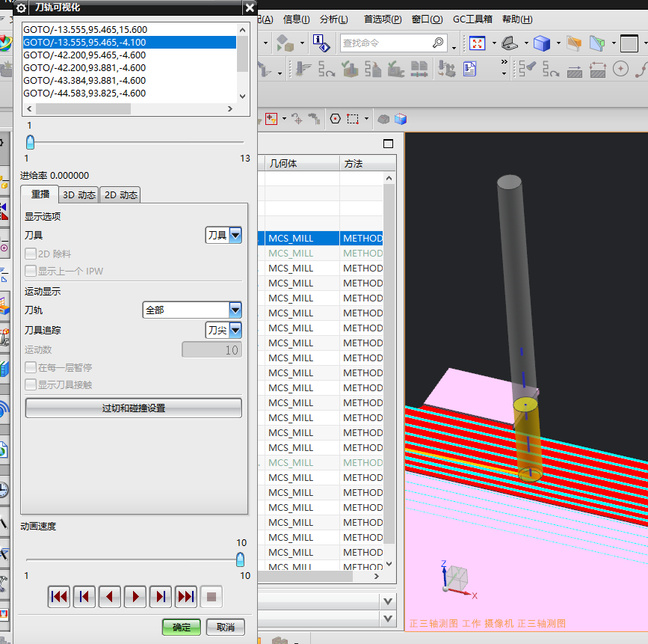The height and width of the screenshot is (644, 648).
Task: Click the skip to end playback button
Action: (186, 596)
